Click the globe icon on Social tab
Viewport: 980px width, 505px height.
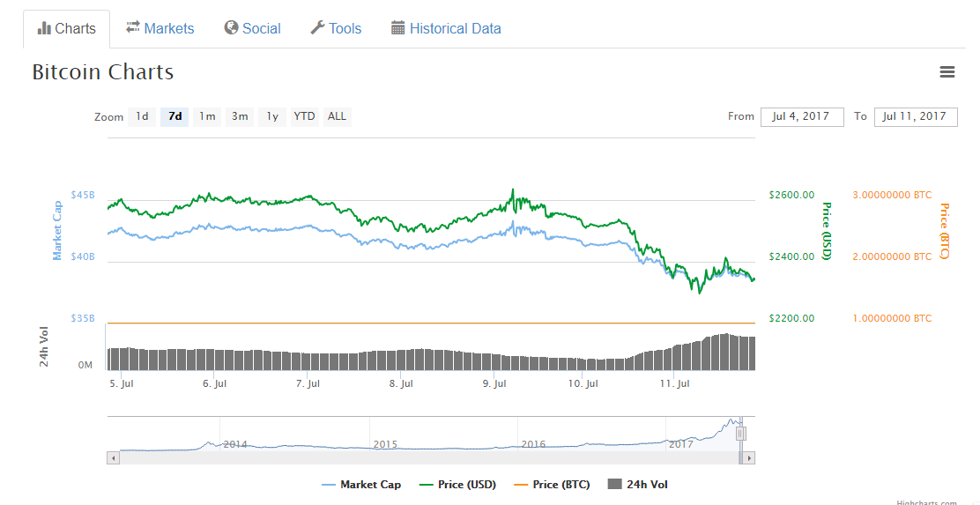231,27
